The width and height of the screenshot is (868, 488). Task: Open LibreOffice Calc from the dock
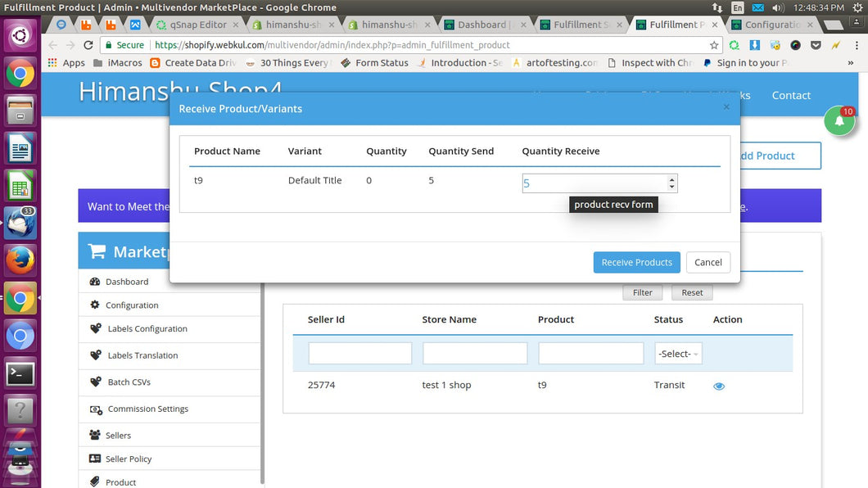coord(20,186)
